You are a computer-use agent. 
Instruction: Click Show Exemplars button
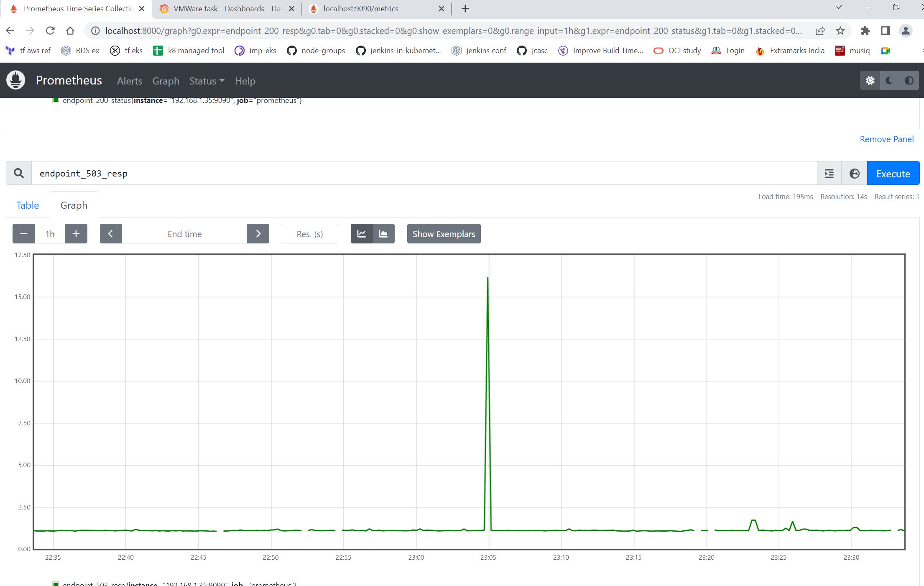[x=444, y=234]
